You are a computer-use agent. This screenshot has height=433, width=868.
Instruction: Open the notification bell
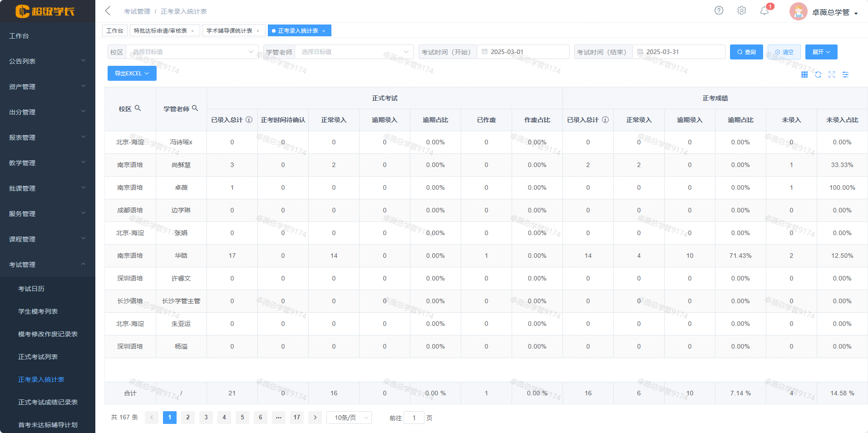764,11
